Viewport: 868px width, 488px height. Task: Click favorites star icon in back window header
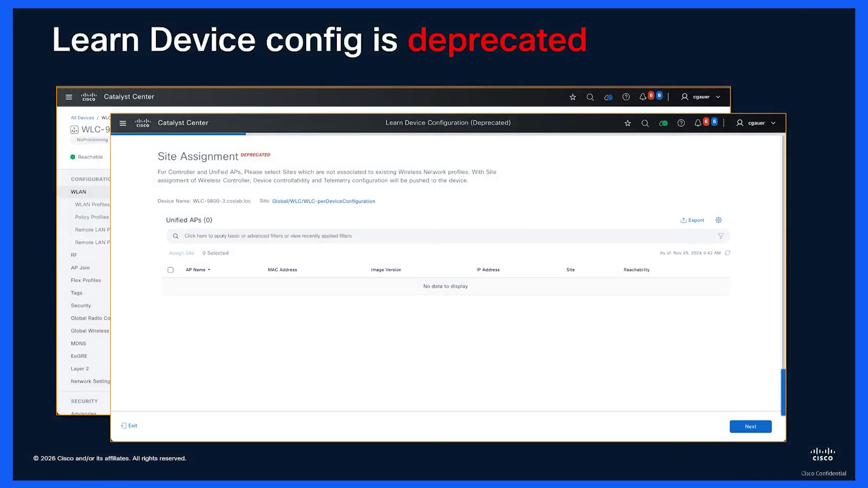(x=573, y=97)
